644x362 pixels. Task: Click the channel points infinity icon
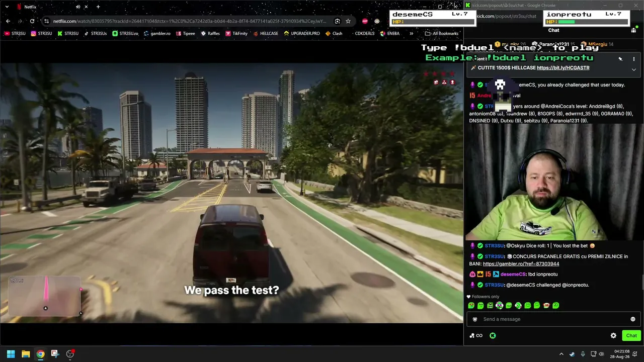[476, 336]
